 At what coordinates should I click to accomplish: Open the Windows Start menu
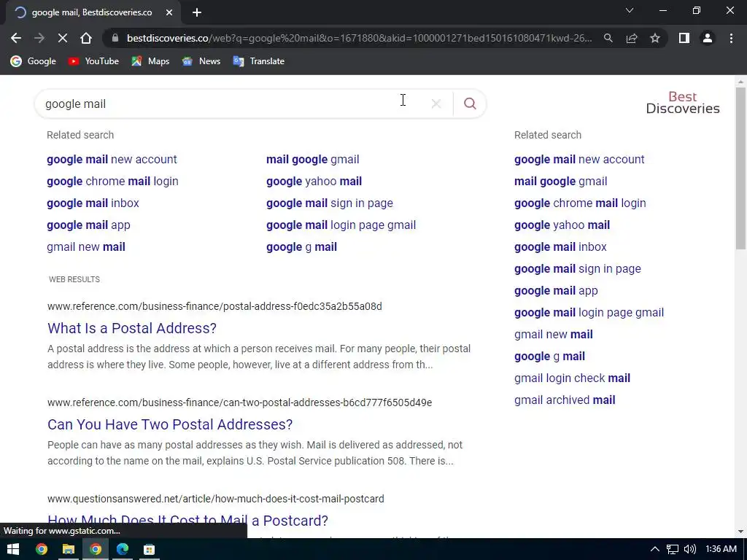13,549
